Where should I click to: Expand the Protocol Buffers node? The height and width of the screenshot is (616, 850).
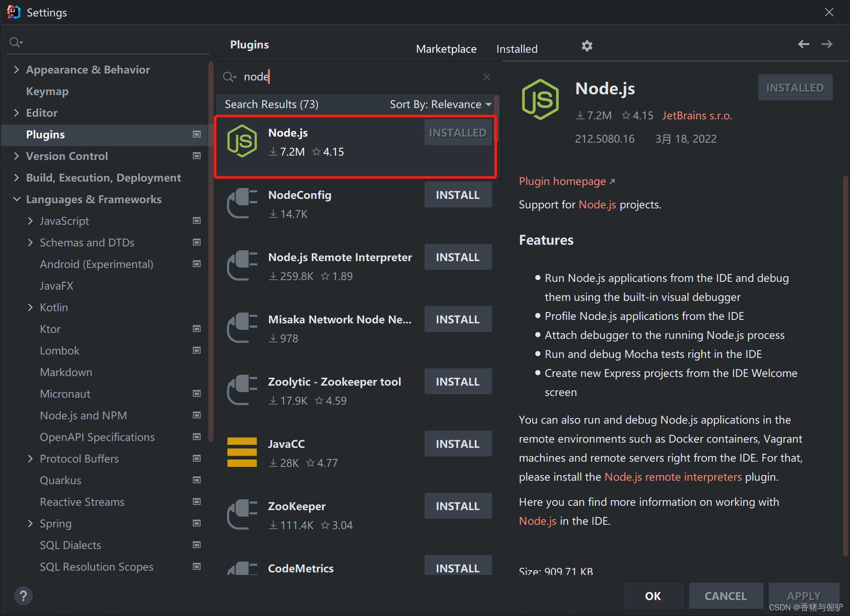coord(30,459)
